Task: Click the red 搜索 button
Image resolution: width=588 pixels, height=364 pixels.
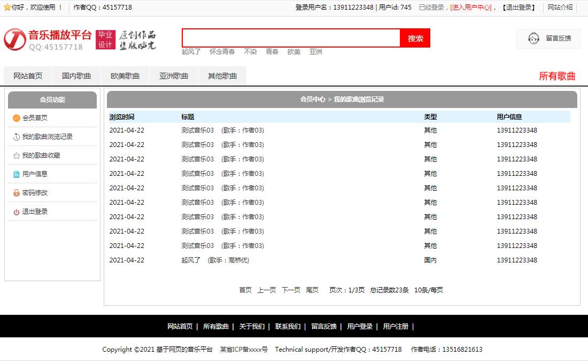Action: [x=415, y=38]
